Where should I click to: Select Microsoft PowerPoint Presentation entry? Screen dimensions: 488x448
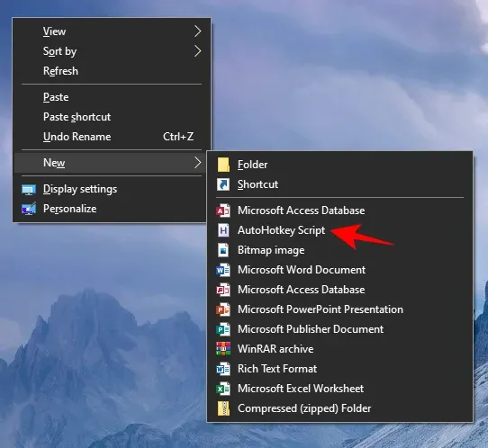(339, 309)
